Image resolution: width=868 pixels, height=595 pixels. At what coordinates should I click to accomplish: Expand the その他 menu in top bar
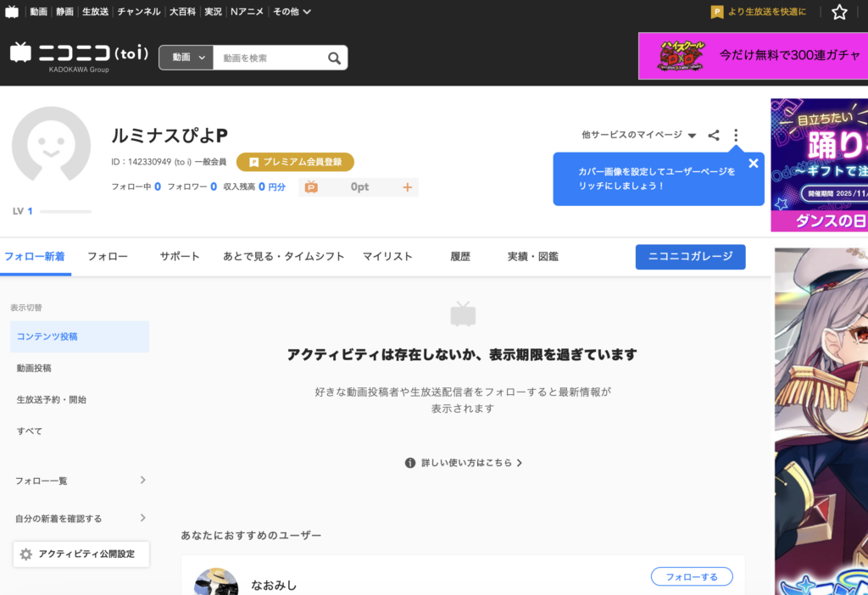[292, 12]
